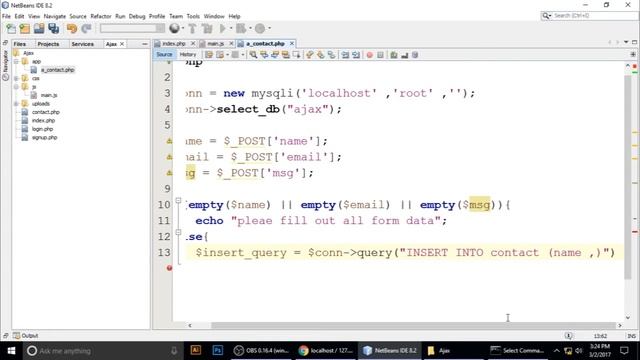This screenshot has height=360, width=640.
Task: Click the editor horizontal scrollbar
Action: pyautogui.click(x=413, y=325)
